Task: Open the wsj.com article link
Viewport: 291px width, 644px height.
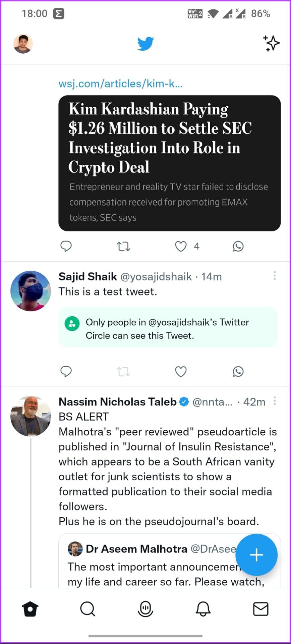Action: [x=120, y=84]
